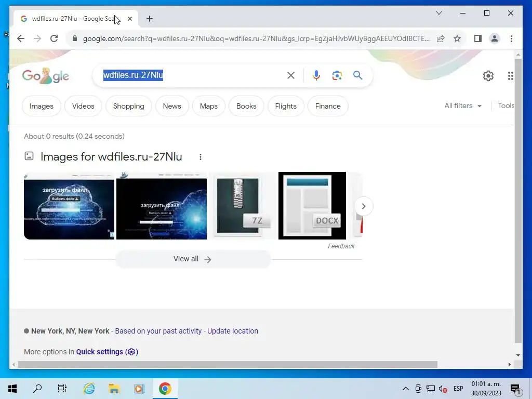Clear the search box text
532x399 pixels.
pos(291,75)
